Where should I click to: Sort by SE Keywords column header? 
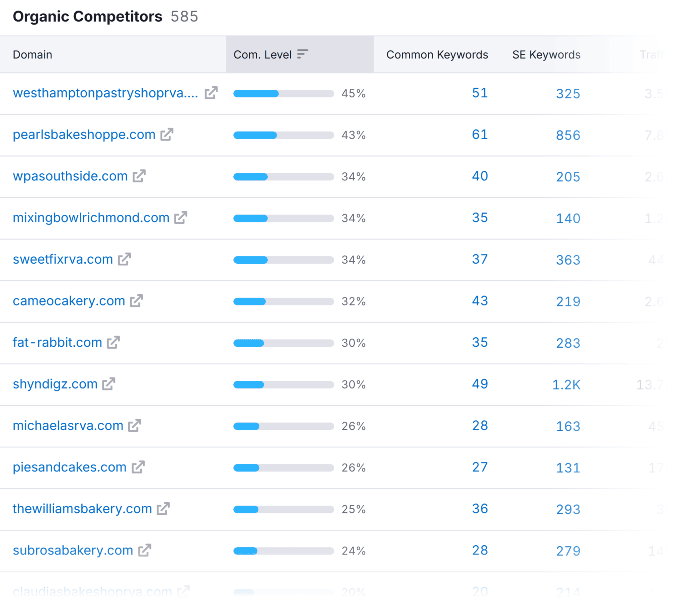(546, 55)
